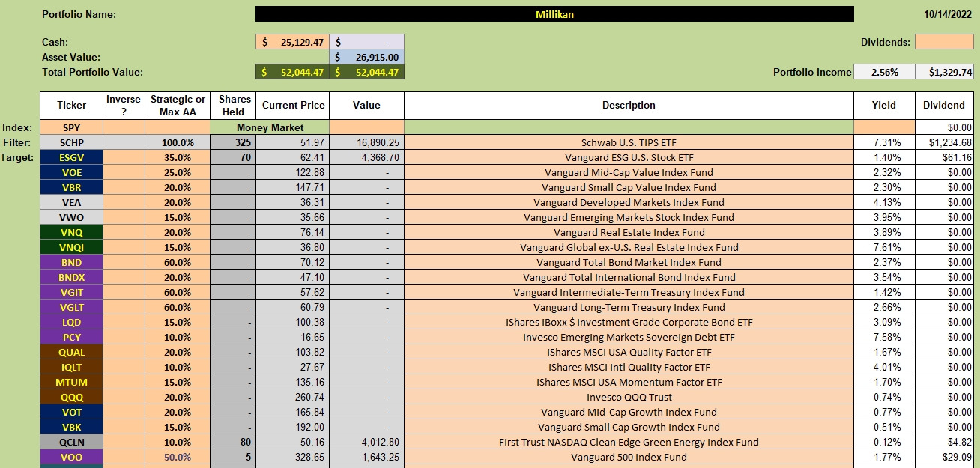Click QCLN dividend $4.82

[944, 442]
